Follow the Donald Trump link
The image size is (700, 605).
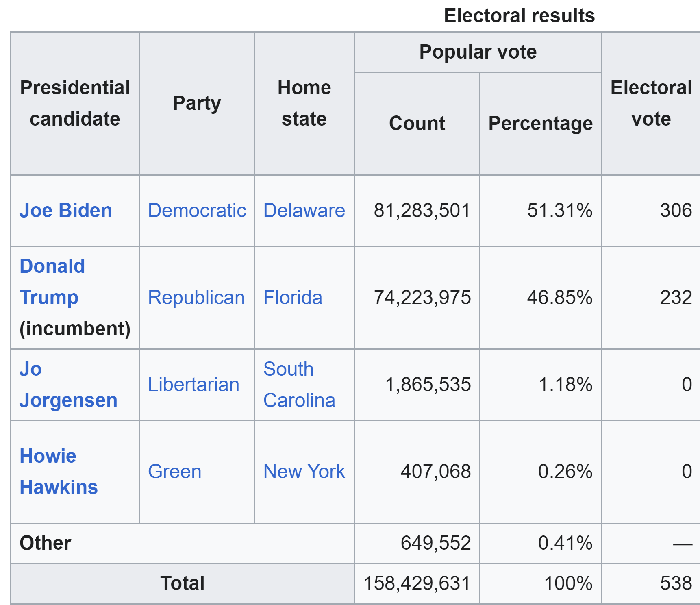coord(52,282)
